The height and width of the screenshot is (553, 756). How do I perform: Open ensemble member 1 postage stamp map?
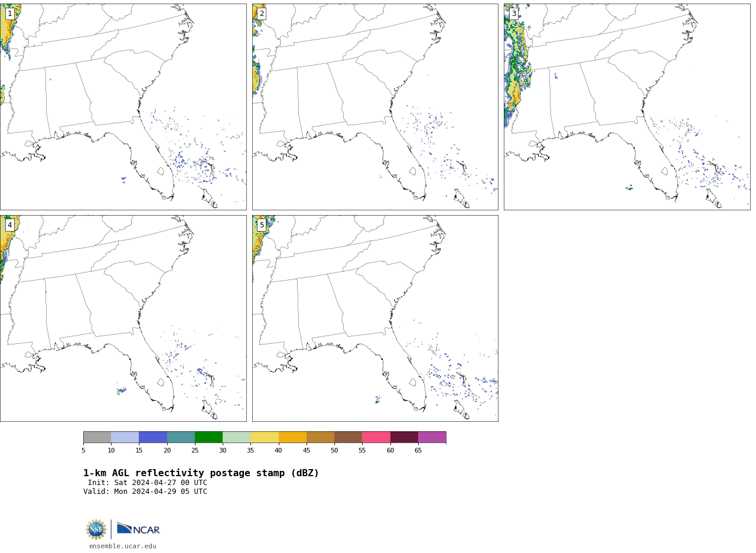pyautogui.click(x=123, y=107)
